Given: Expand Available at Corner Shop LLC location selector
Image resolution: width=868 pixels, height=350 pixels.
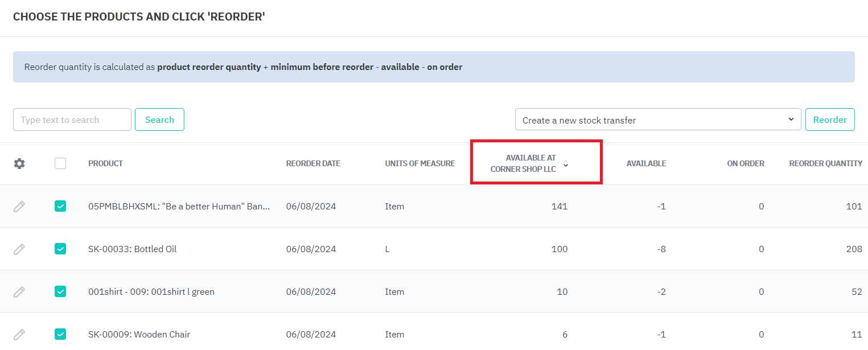Looking at the screenshot, I should coord(565,164).
